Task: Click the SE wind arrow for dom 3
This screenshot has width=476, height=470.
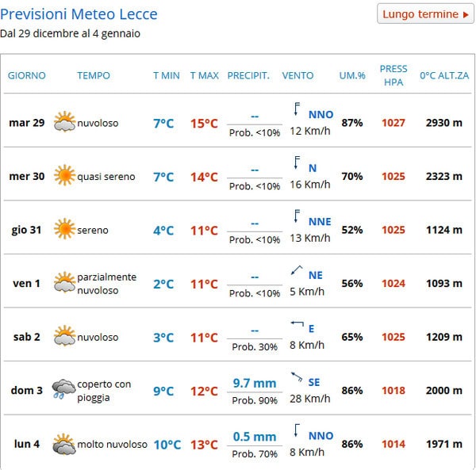Action: [297, 377]
